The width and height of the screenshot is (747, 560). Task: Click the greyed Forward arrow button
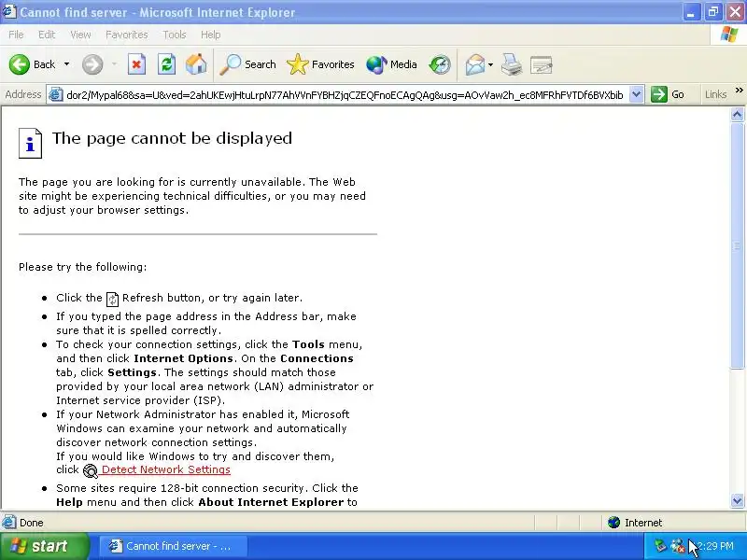point(92,64)
